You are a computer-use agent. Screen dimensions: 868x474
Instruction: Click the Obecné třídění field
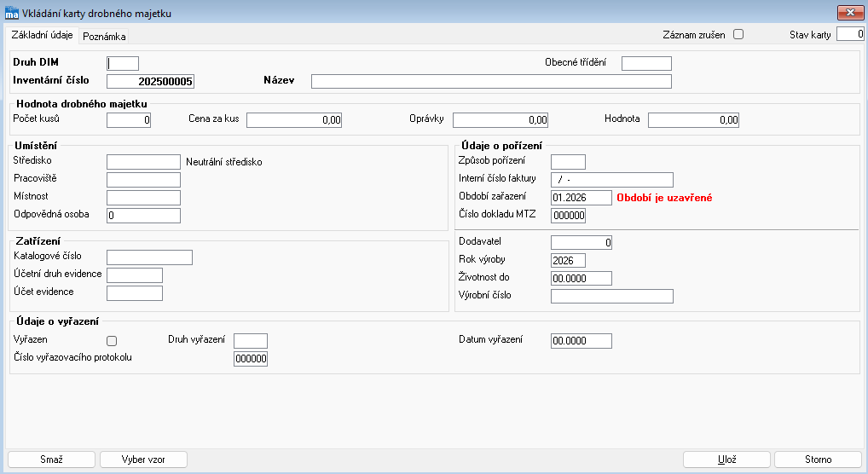[x=646, y=64]
